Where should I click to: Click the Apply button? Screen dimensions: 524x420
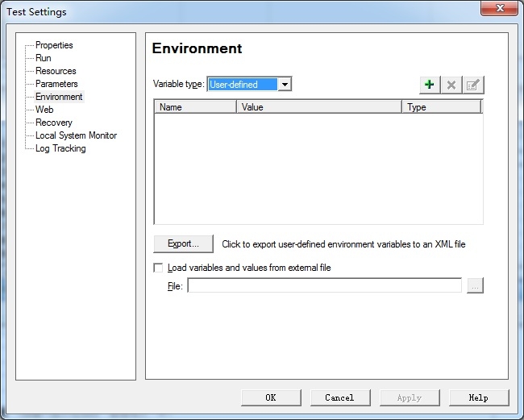410,397
